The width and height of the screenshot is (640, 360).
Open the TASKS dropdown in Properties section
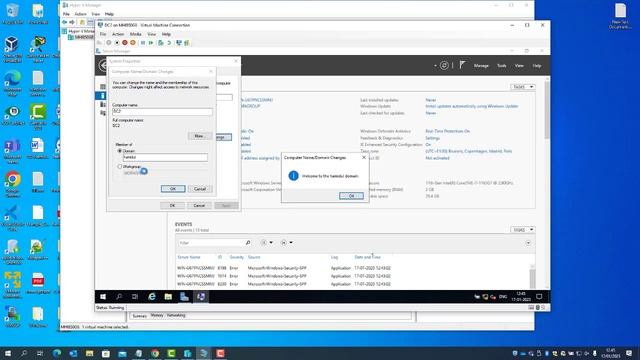[522, 87]
